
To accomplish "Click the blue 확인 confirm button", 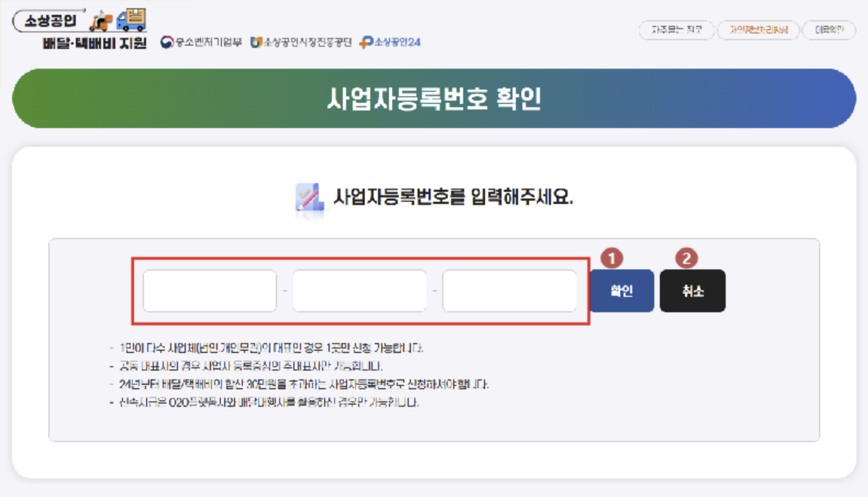I will (x=622, y=291).
